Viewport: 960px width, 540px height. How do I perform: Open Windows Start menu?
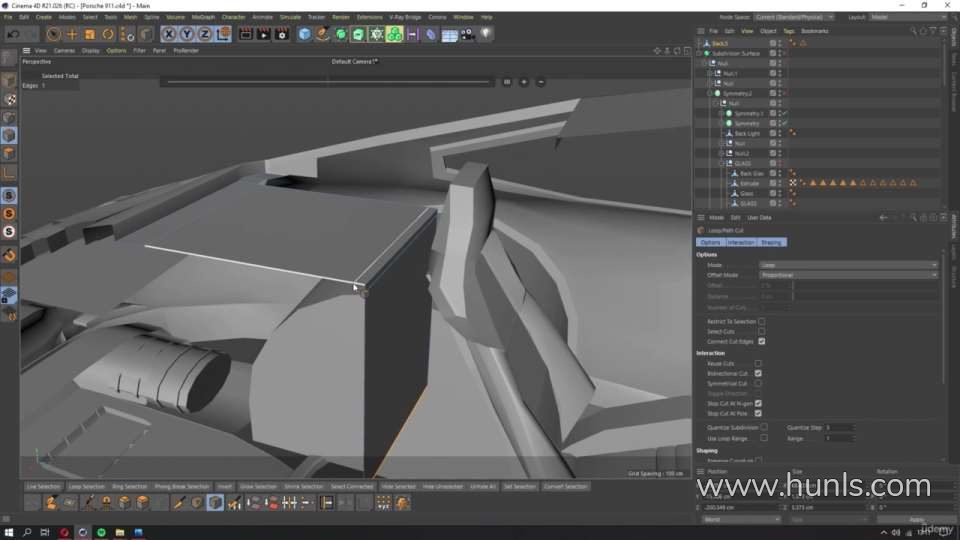click(8, 532)
